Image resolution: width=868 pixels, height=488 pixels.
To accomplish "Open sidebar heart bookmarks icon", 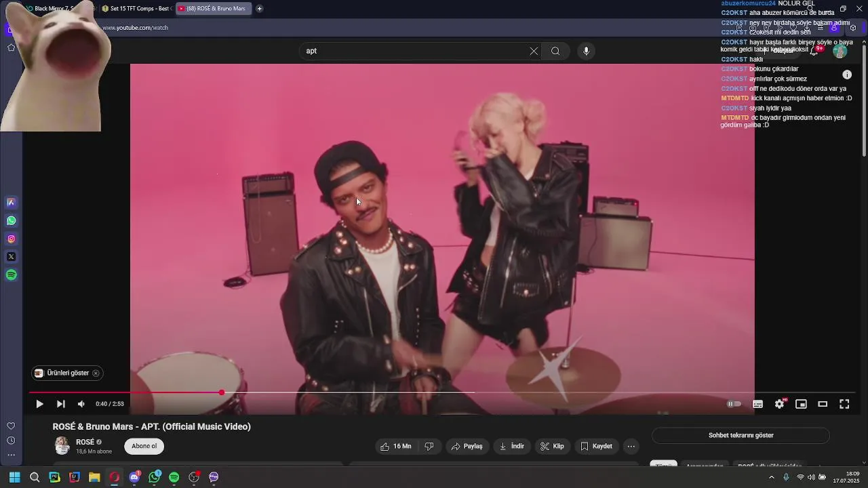I will pos(11,426).
